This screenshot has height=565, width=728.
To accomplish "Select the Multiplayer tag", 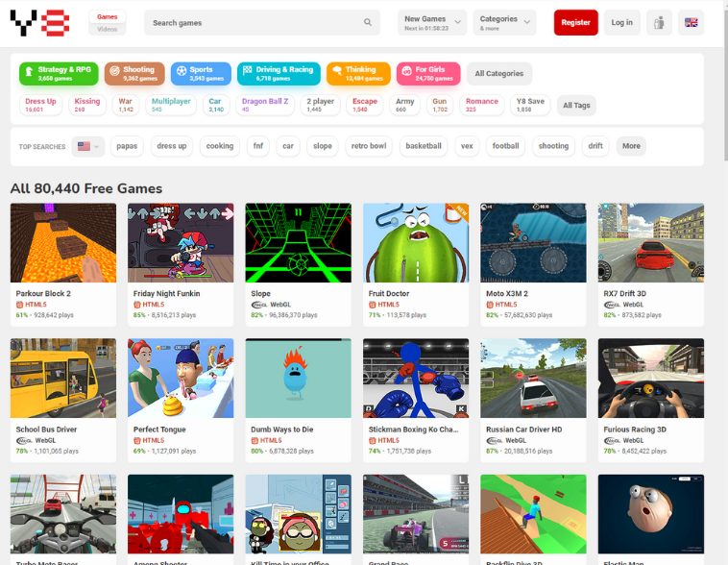I will (171, 105).
